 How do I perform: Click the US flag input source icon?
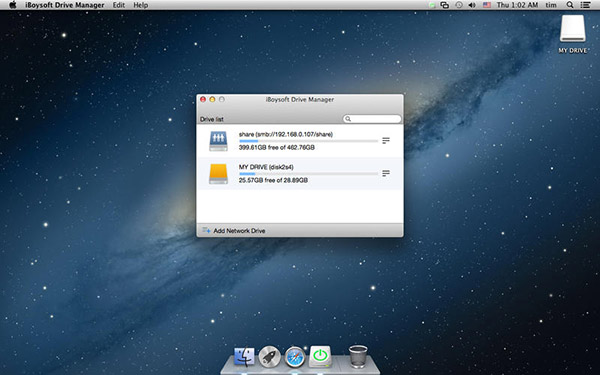[487, 5]
